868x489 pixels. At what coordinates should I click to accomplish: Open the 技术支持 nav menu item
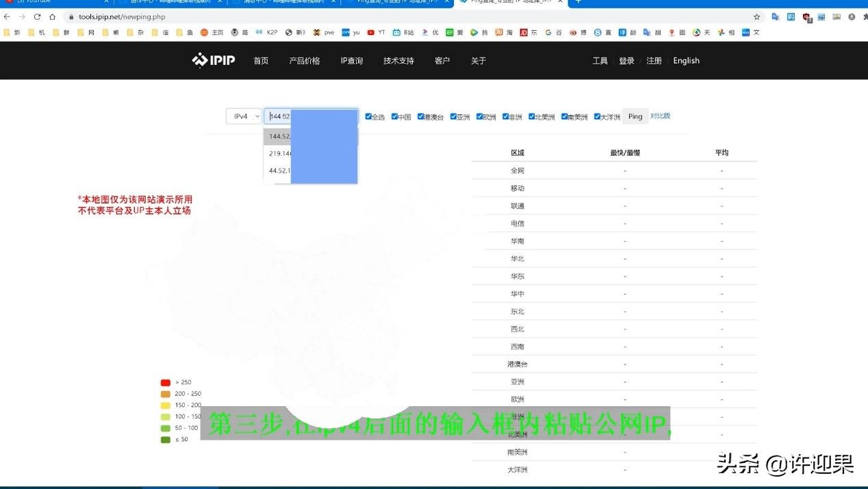398,61
